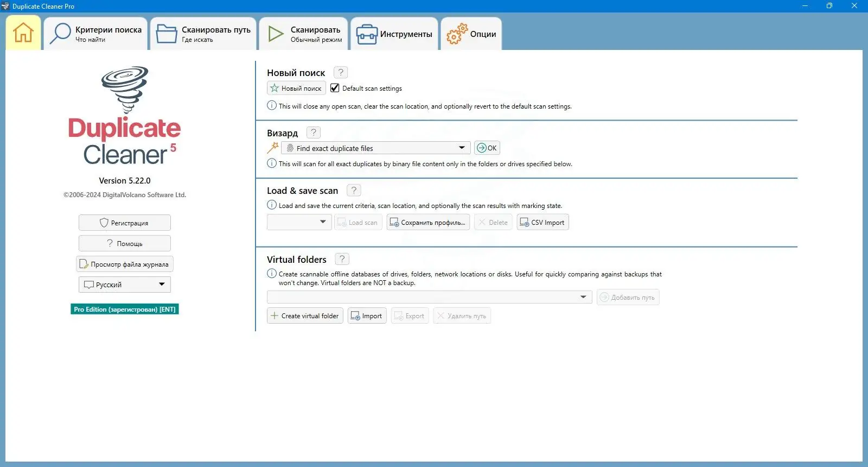Click Export virtual folder button

coord(410,315)
